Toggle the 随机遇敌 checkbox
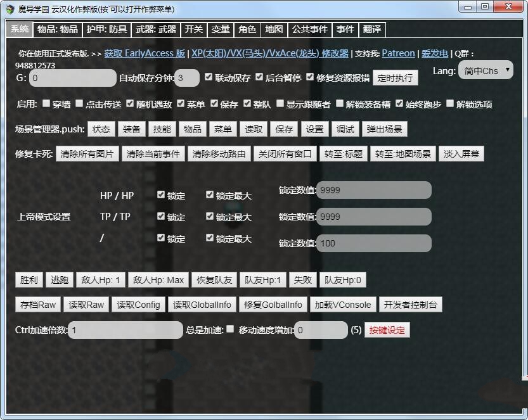 coord(130,103)
